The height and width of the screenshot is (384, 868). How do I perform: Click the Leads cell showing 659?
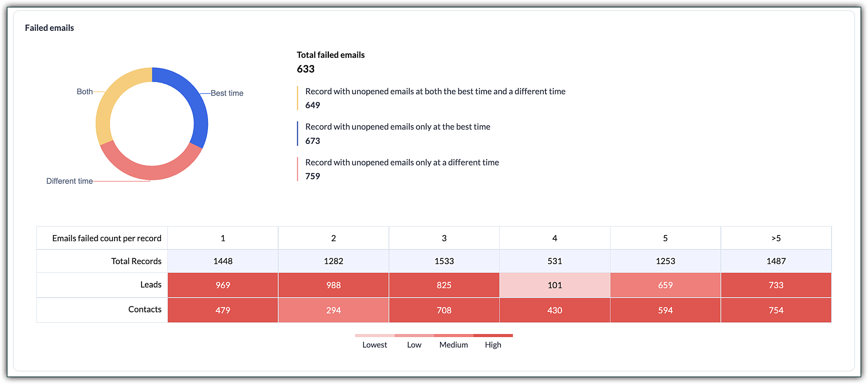(x=665, y=285)
